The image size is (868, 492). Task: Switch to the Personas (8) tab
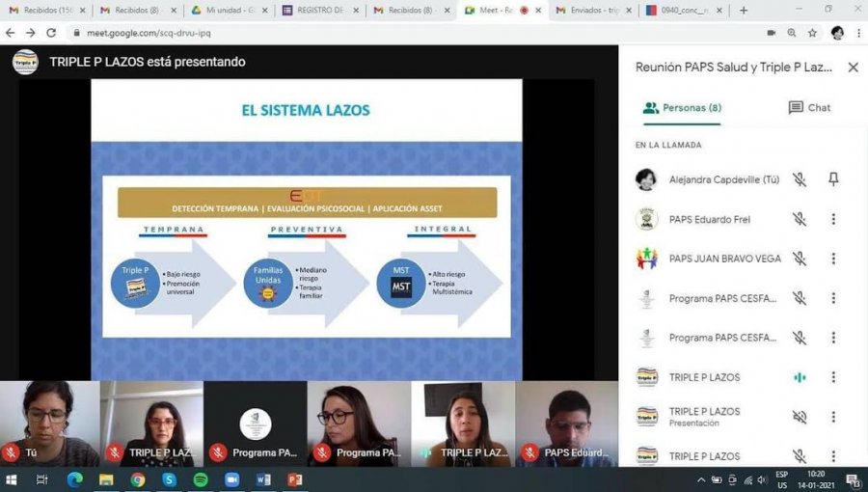point(682,108)
